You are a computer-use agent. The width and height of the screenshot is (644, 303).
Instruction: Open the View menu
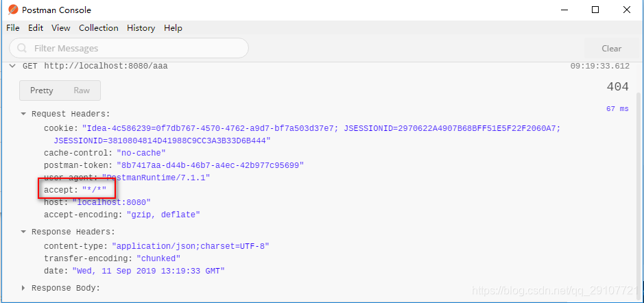coord(61,28)
